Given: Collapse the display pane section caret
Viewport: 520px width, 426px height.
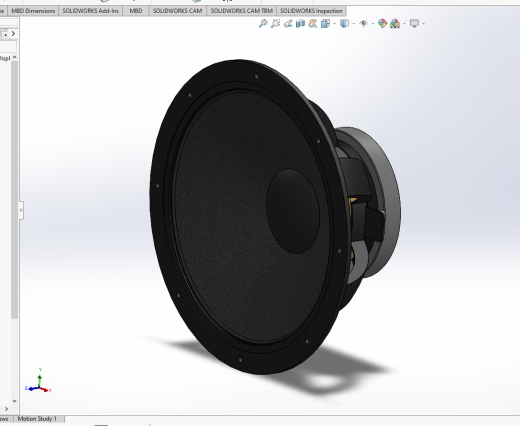Looking at the screenshot, I should click(15, 58).
